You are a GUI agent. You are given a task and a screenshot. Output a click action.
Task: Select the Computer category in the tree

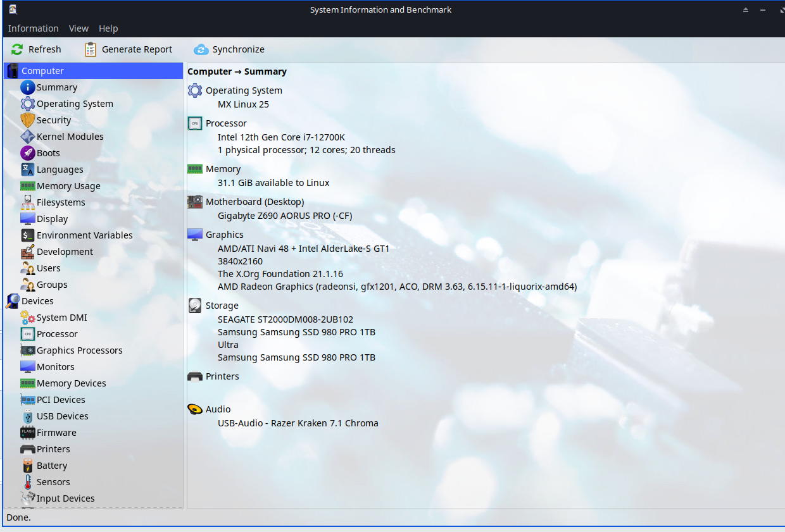tap(93, 71)
